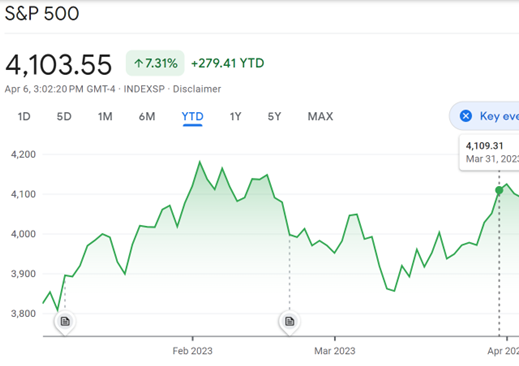The width and height of the screenshot is (519, 366).
Task: Dismiss Key events with the X icon
Action: (x=466, y=116)
